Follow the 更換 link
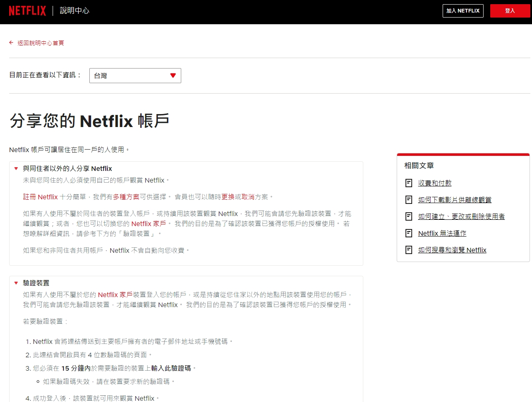The image size is (532, 402). [228, 197]
